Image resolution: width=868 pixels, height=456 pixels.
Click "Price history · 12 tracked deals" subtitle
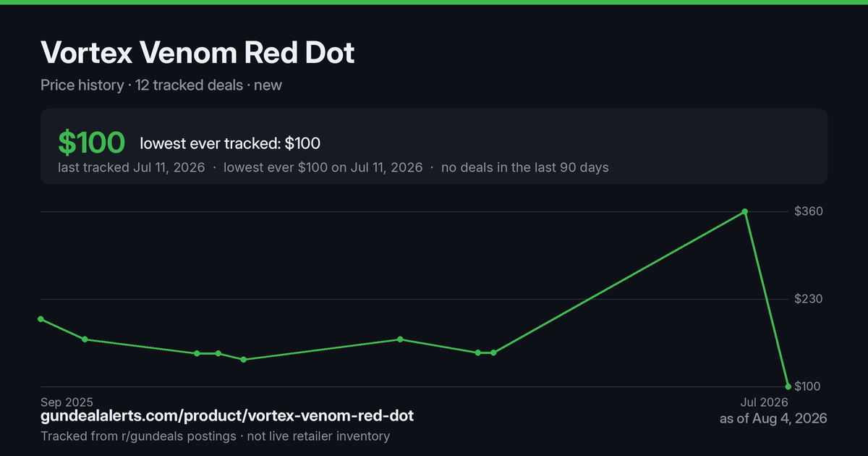pyautogui.click(x=142, y=85)
